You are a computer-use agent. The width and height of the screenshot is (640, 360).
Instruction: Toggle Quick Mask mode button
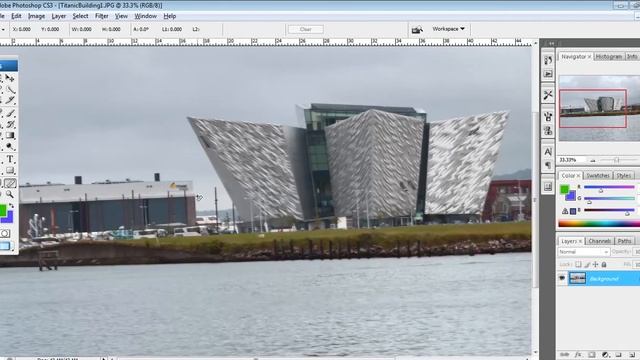(5, 233)
